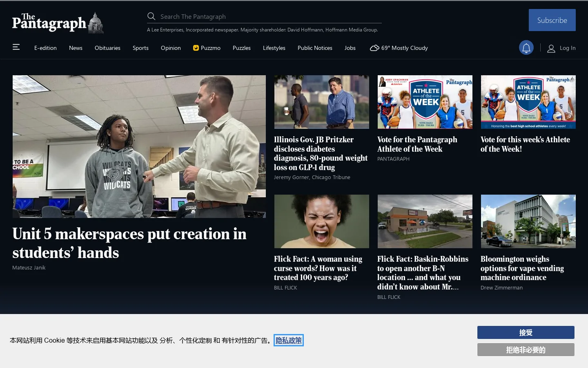Click the notifications bell icon
Image resolution: width=588 pixels, height=368 pixels.
click(526, 48)
